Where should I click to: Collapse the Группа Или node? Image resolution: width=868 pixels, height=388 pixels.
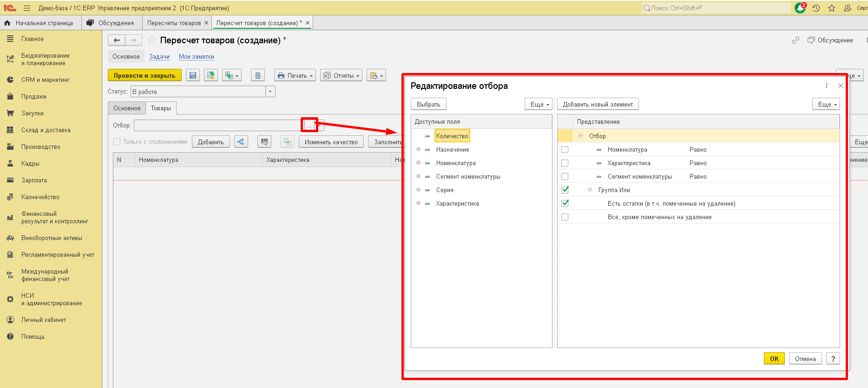[x=590, y=190]
